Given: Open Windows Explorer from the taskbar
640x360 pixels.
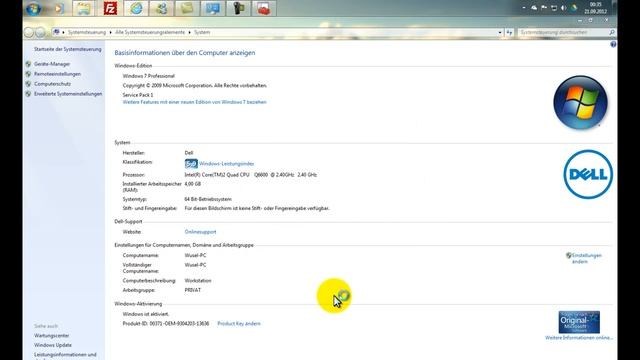Looking at the screenshot, I should click(x=84, y=9).
